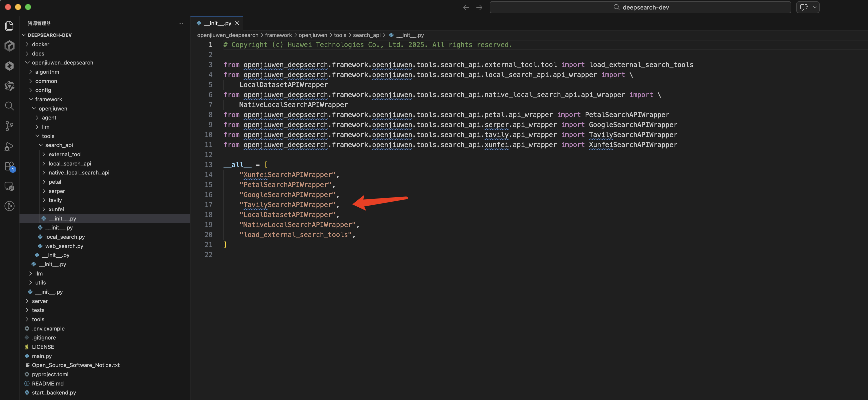Viewport: 868px width, 400px height.
Task: Close the __init__.py editor tab
Action: [237, 23]
